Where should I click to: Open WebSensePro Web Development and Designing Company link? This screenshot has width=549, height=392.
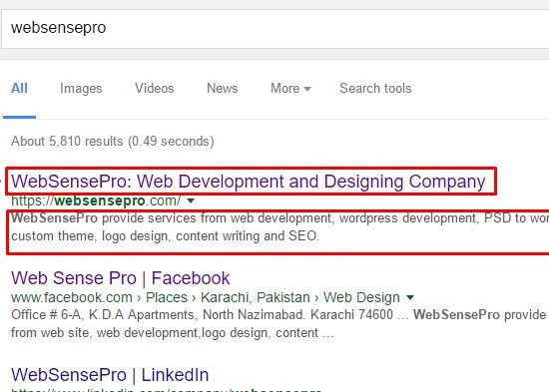coord(249,182)
